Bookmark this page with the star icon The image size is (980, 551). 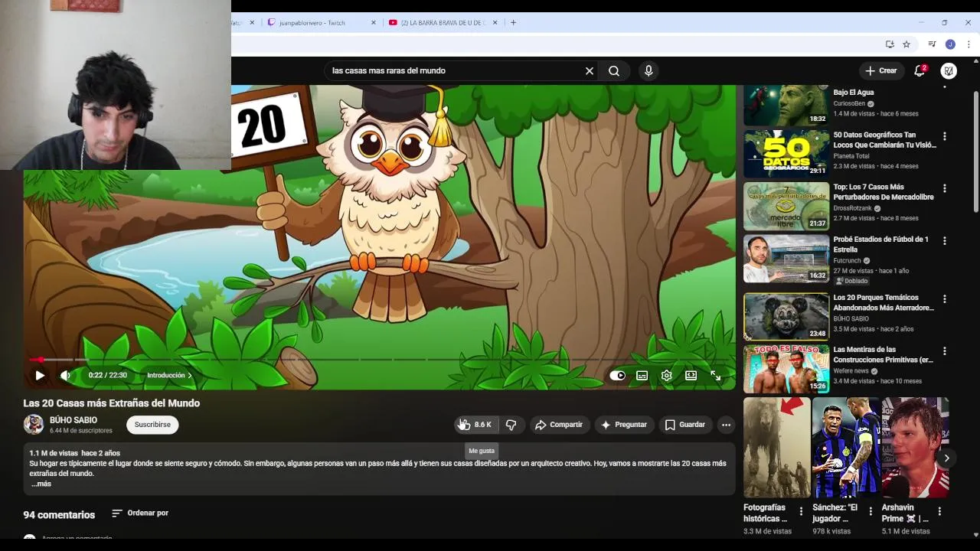(x=906, y=44)
